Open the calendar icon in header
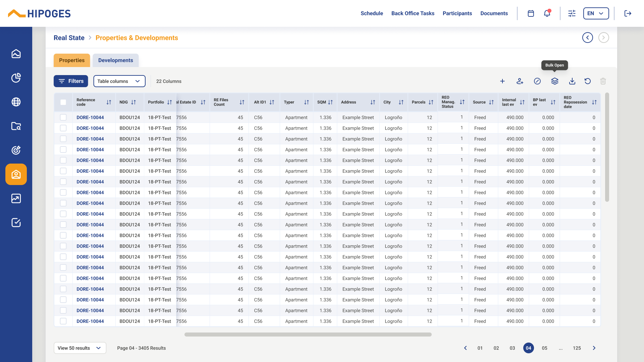 (531, 13)
